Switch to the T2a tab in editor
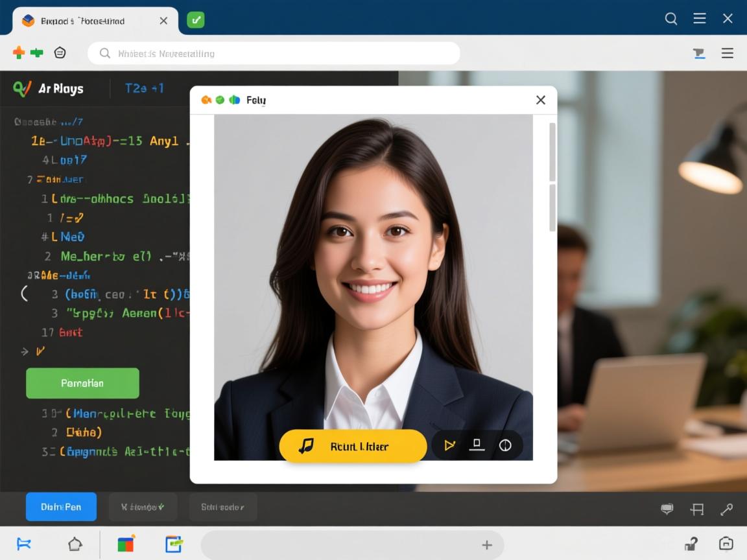 coord(144,89)
